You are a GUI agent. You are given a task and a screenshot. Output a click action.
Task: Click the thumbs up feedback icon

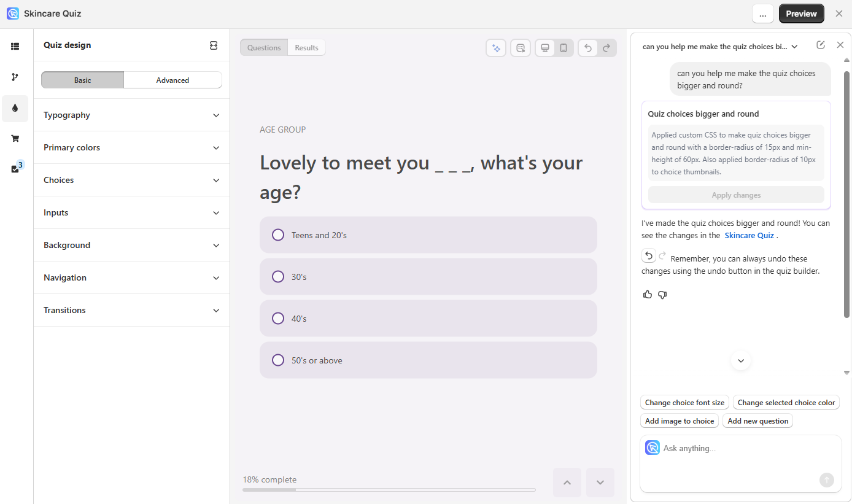pyautogui.click(x=647, y=295)
